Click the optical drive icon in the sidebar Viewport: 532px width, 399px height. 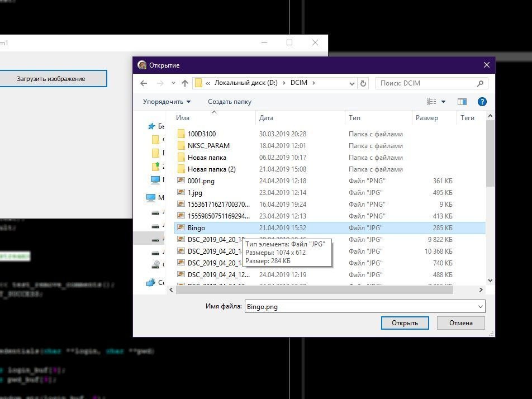coord(156,264)
